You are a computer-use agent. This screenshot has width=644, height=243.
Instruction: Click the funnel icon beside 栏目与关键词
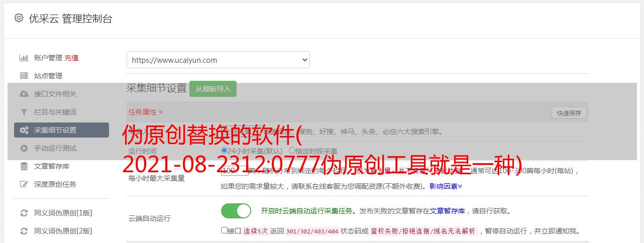point(24,112)
